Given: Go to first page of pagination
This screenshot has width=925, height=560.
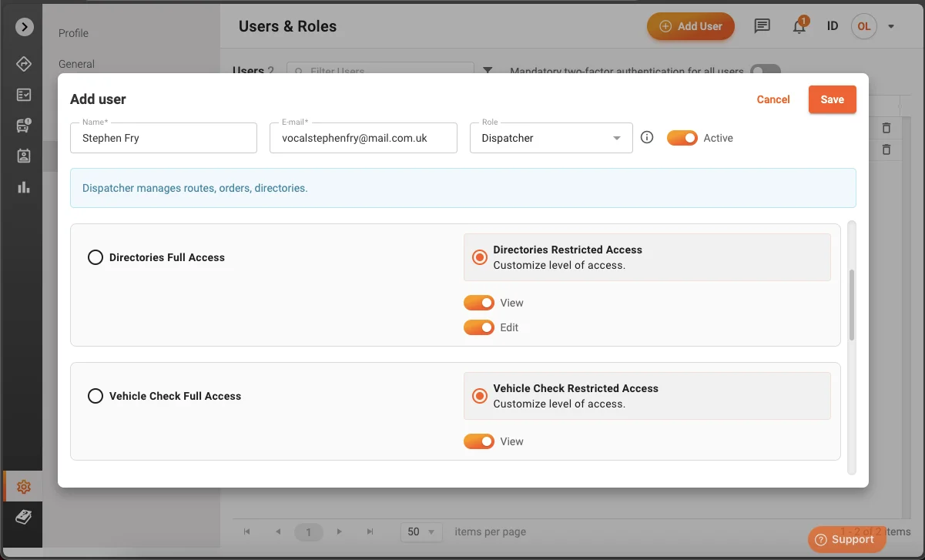Looking at the screenshot, I should [x=247, y=531].
